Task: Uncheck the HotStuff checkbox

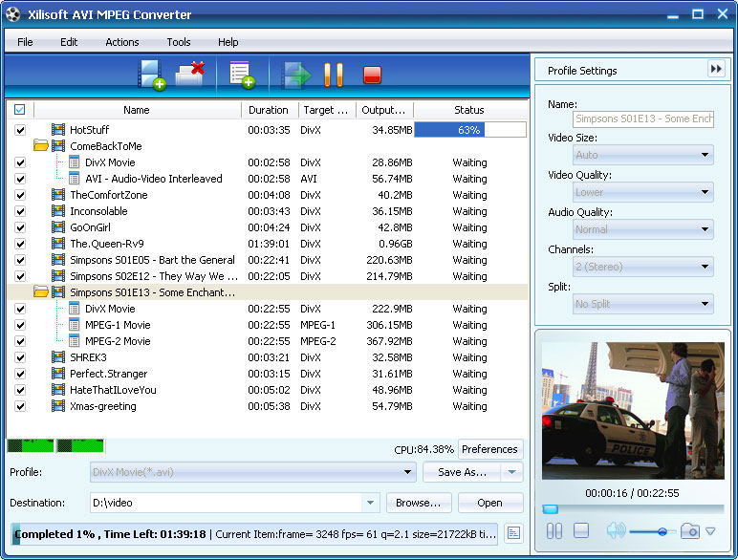Action: (x=20, y=130)
